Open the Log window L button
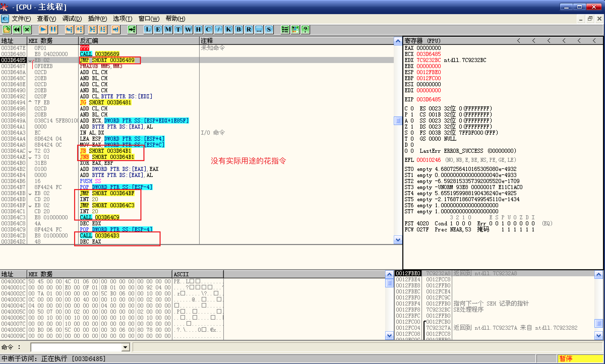 tap(148, 30)
